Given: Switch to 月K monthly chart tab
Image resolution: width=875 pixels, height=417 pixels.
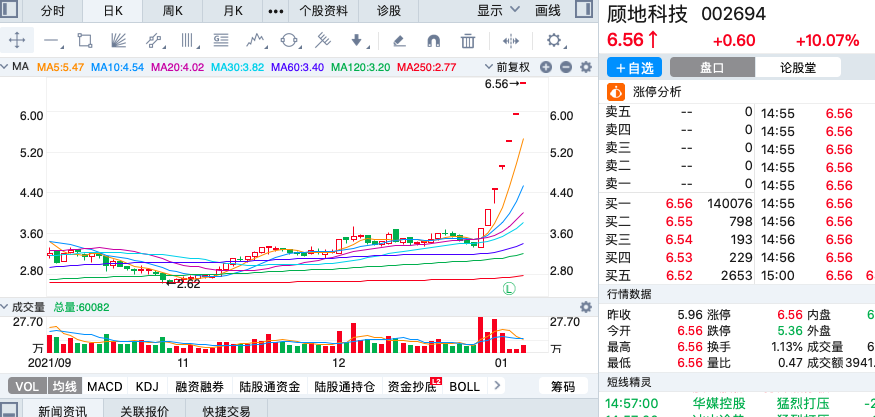Looking at the screenshot, I should pyautogui.click(x=232, y=11).
